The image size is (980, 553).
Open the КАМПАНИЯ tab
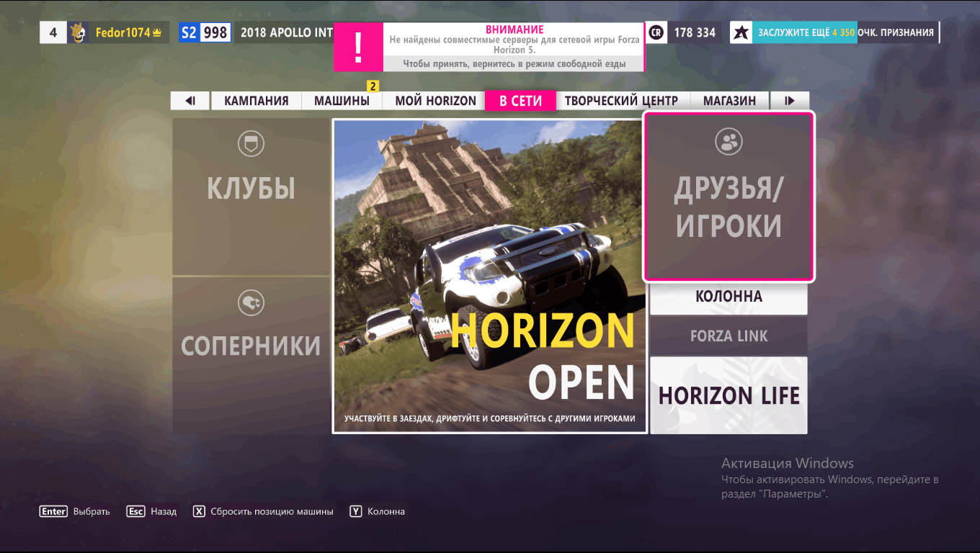256,101
